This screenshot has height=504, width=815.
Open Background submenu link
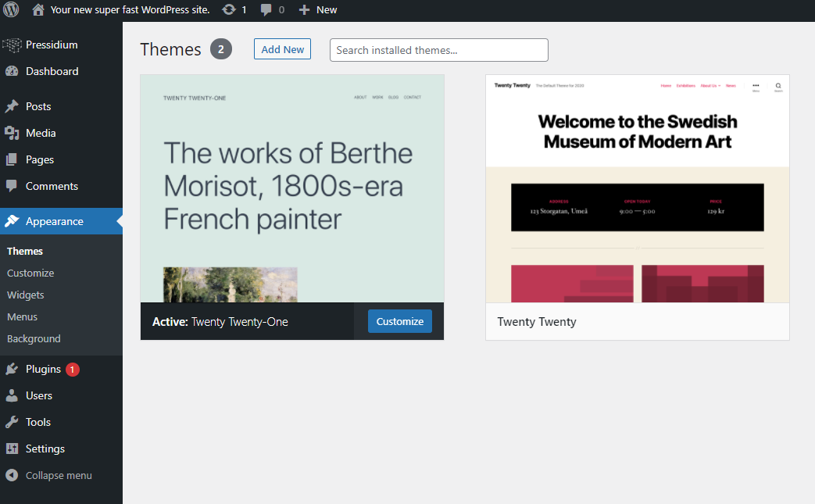[34, 339]
